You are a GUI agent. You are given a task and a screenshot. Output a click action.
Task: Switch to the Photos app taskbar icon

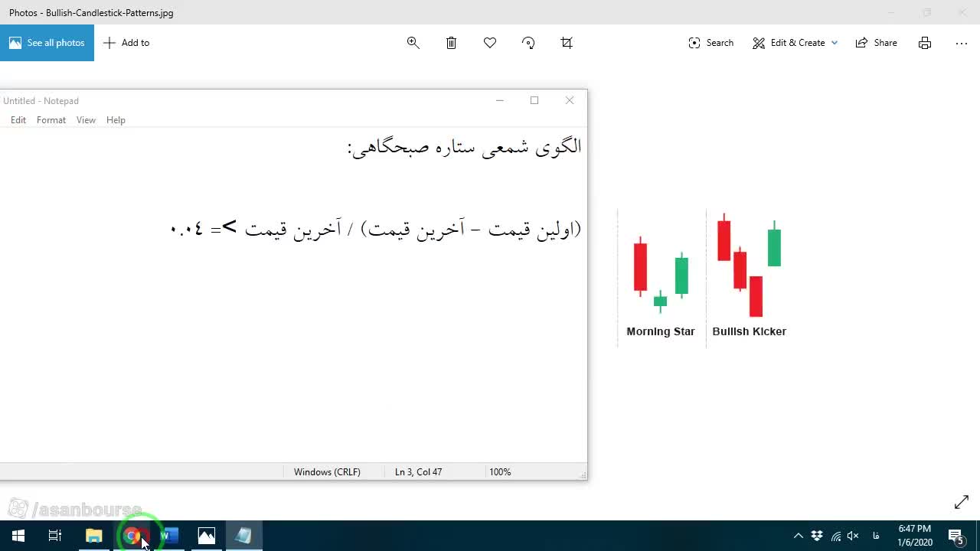(x=207, y=536)
